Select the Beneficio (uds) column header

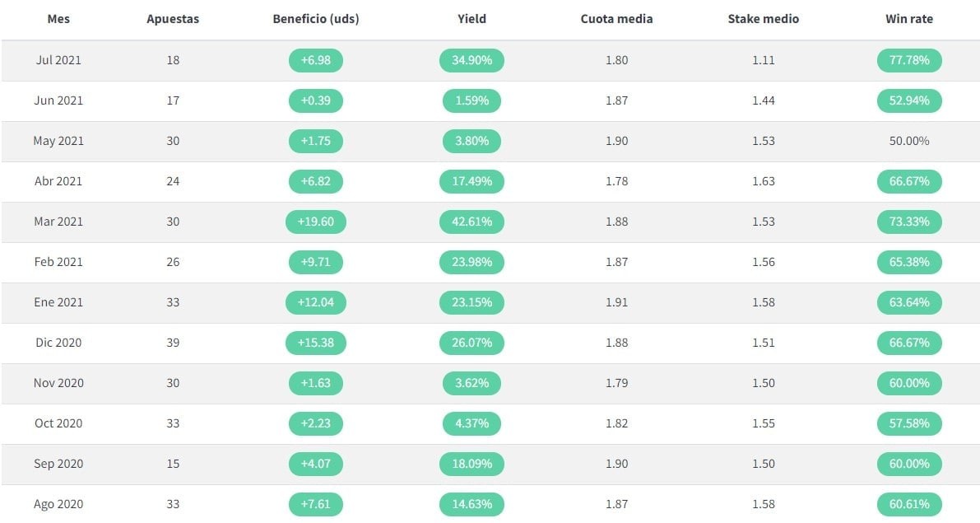coord(316,19)
